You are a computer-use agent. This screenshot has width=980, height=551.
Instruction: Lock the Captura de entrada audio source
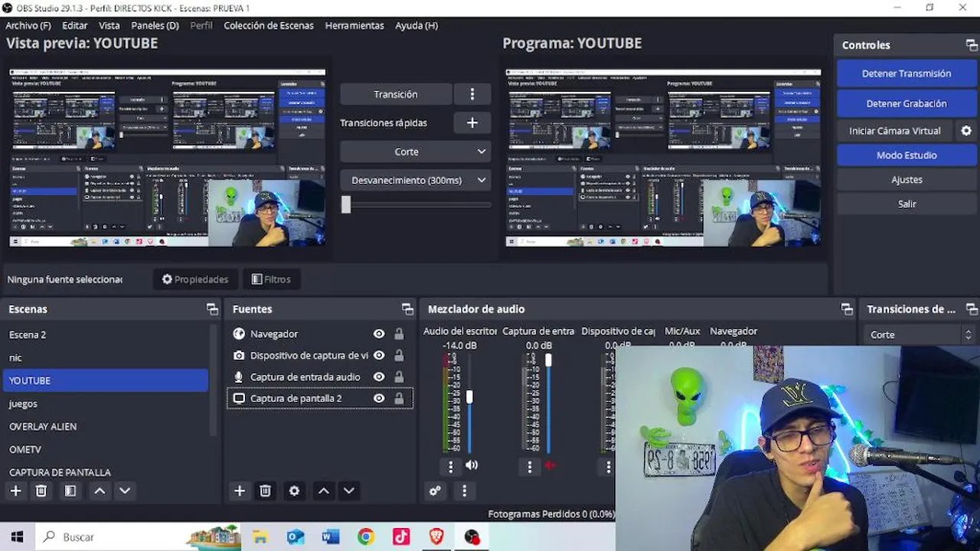coord(399,377)
